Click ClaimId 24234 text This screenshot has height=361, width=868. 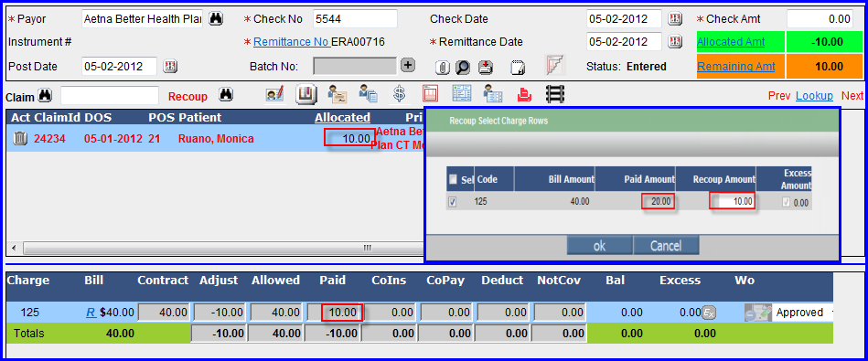coord(49,139)
